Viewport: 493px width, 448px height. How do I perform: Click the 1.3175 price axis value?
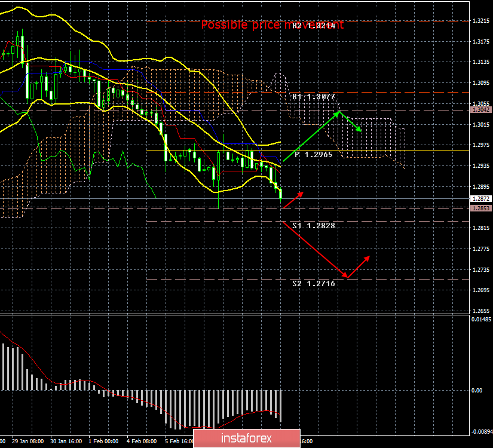click(481, 41)
